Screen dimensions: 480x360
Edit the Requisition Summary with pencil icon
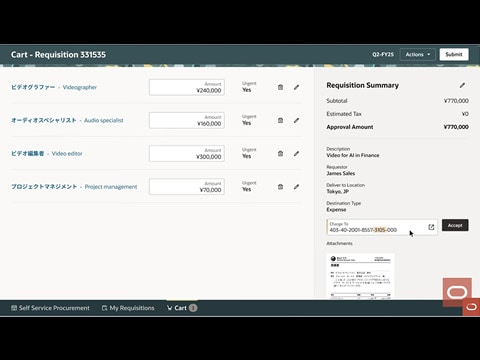tap(462, 85)
